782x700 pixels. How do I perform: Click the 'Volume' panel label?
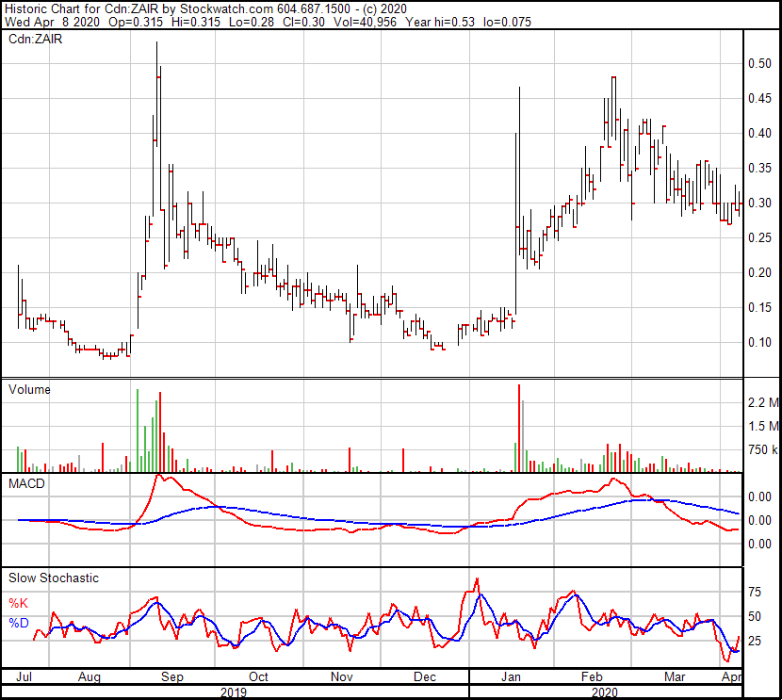point(29,389)
